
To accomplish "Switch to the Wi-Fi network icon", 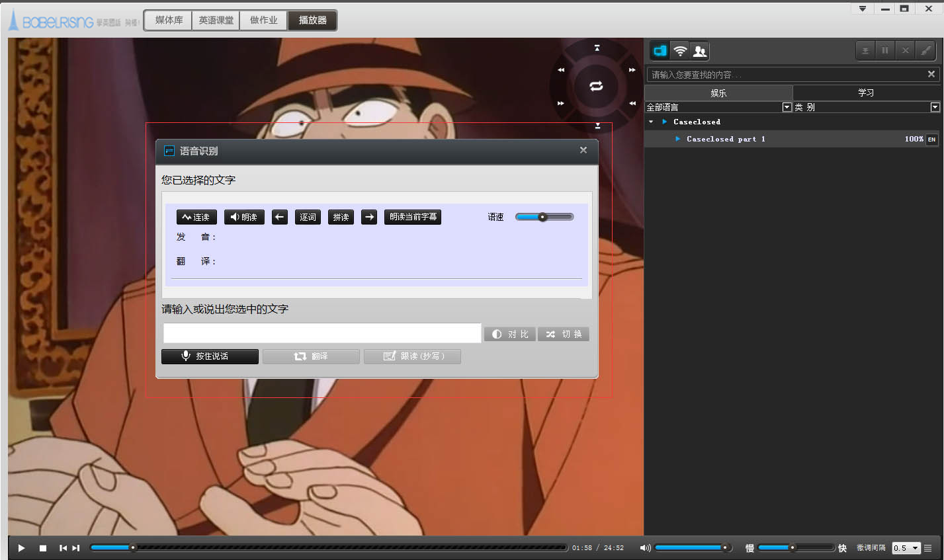I will pyautogui.click(x=679, y=51).
